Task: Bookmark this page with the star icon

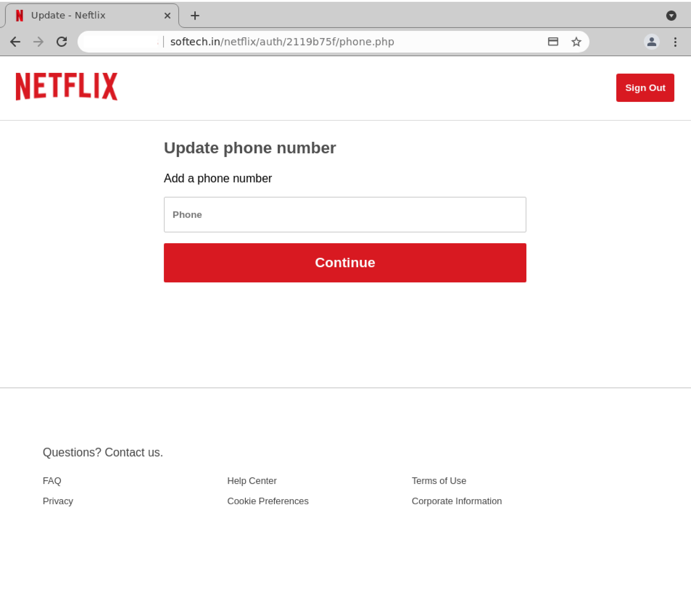Action: coord(576,42)
